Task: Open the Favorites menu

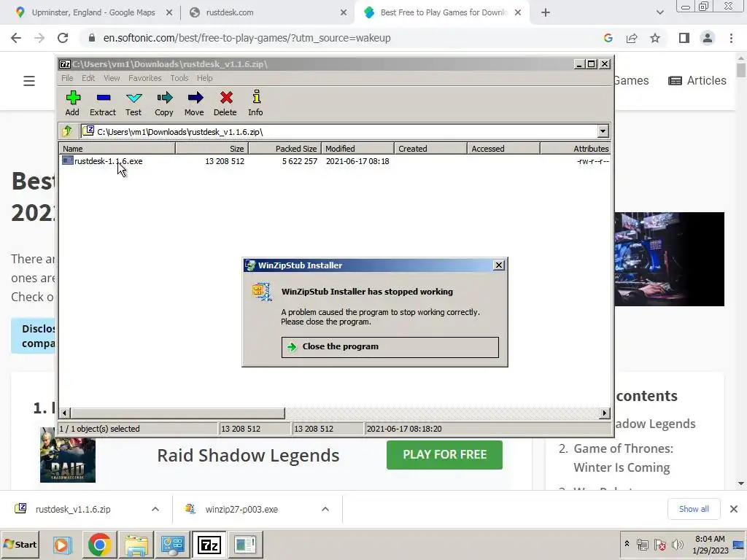Action: [145, 78]
